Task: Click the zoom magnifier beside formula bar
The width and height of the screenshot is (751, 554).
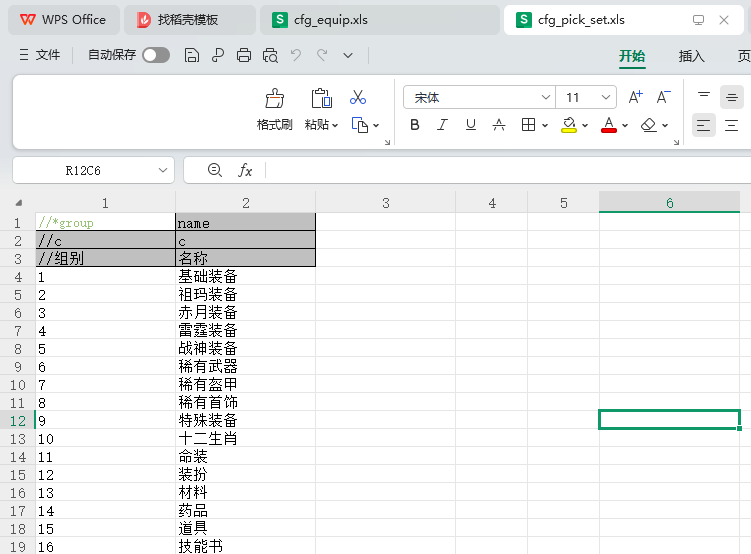Action: [x=214, y=171]
